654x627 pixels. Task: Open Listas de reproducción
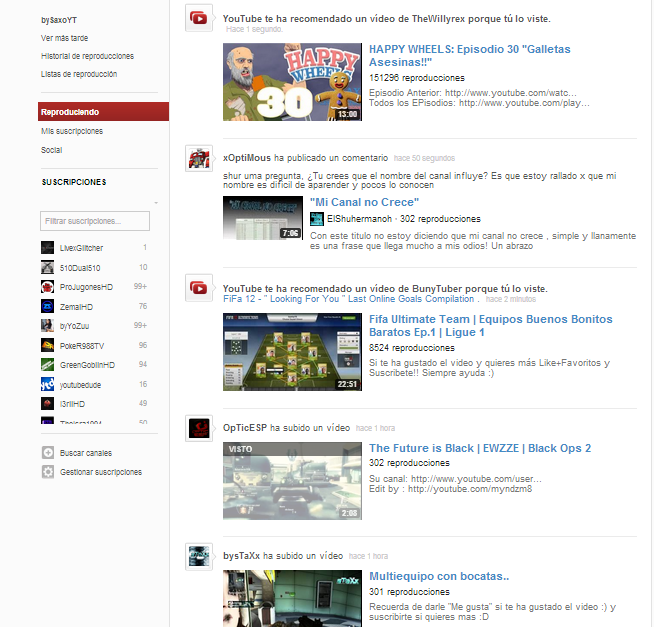[x=79, y=74]
